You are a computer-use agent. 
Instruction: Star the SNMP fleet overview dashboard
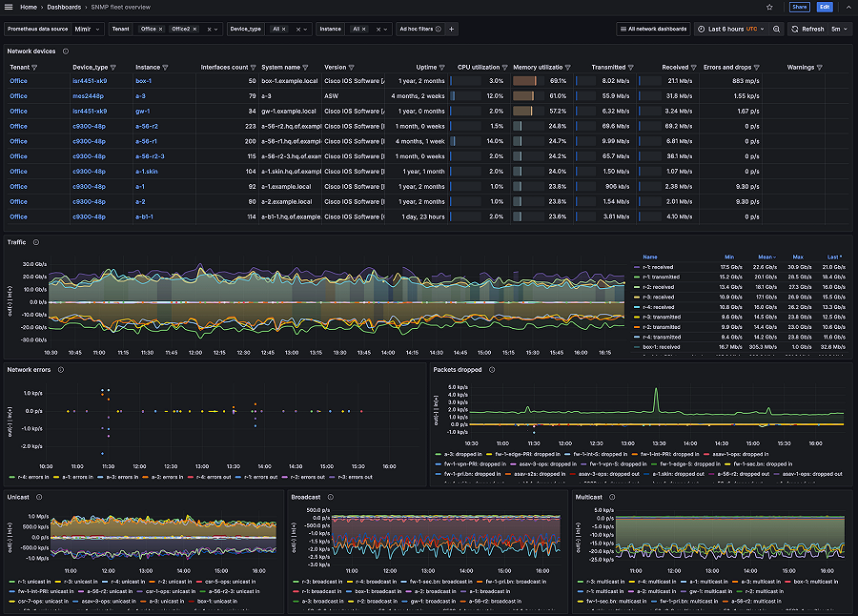point(769,7)
